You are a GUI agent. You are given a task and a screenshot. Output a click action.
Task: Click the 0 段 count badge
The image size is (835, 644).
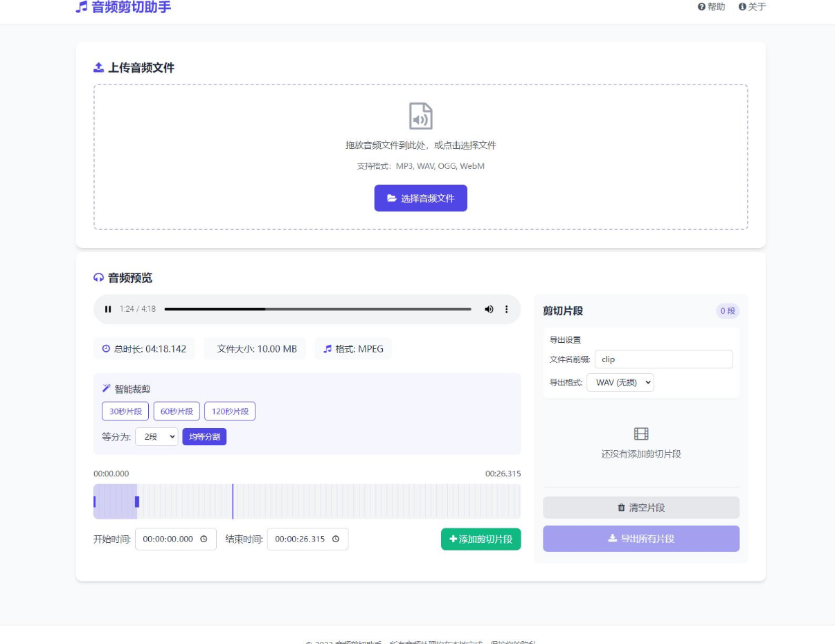pos(728,311)
